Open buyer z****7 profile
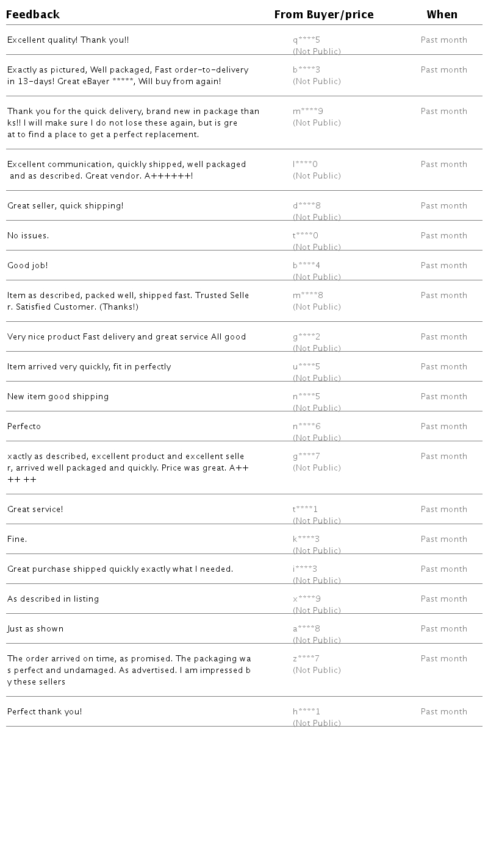This screenshot has width=488, height=868. tap(306, 659)
